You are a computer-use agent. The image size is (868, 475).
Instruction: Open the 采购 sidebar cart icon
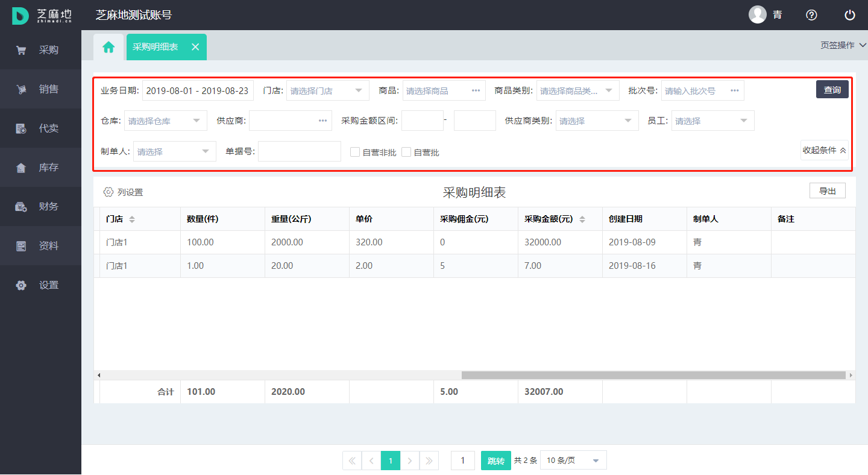pos(21,51)
